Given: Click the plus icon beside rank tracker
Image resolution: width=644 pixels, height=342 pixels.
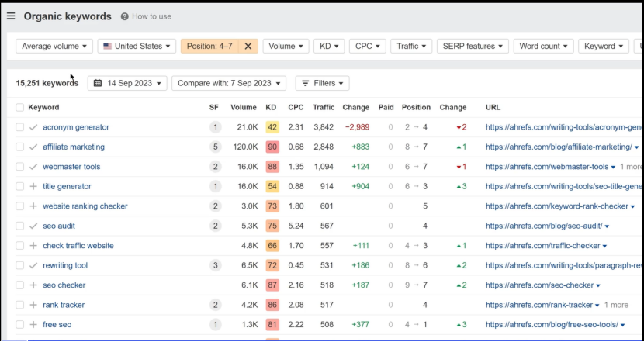Looking at the screenshot, I should 33,305.
